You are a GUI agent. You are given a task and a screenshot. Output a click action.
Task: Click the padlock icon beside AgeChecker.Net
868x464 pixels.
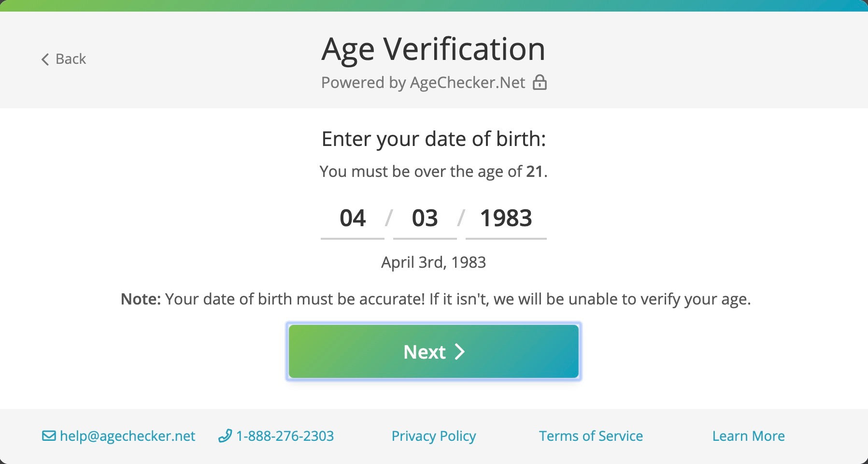click(540, 83)
